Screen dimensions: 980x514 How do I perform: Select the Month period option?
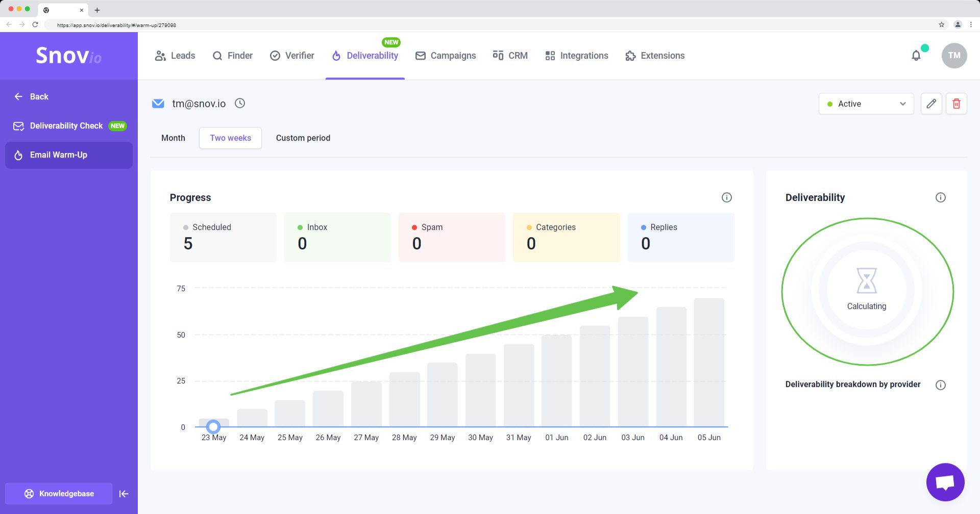(173, 138)
